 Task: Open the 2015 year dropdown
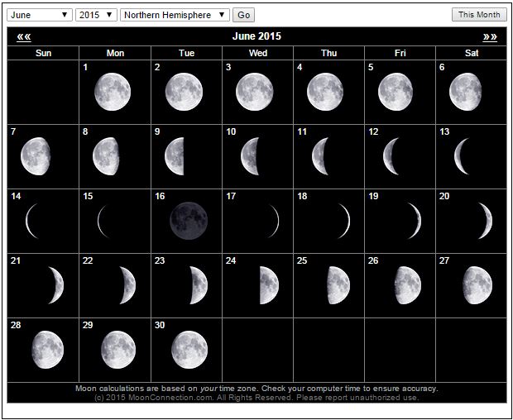tap(96, 15)
